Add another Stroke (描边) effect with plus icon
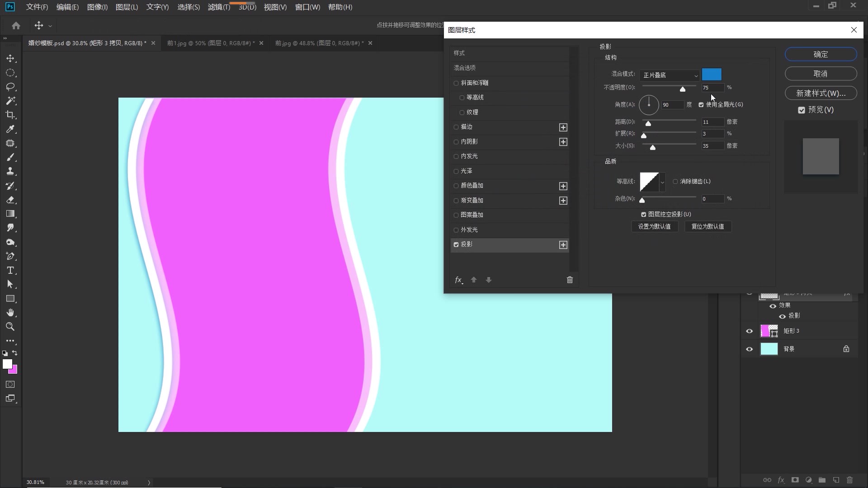The image size is (868, 488). [563, 127]
